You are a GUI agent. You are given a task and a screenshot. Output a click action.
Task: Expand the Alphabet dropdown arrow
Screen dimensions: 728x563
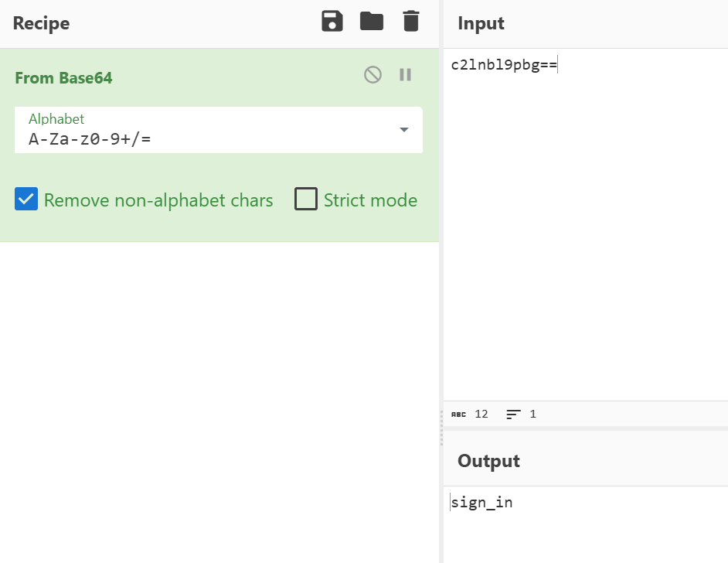click(403, 130)
